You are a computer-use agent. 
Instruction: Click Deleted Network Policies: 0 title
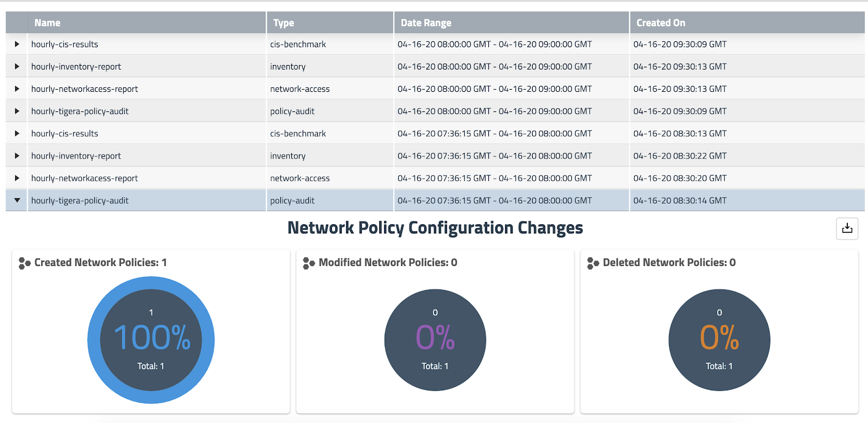pyautogui.click(x=669, y=263)
